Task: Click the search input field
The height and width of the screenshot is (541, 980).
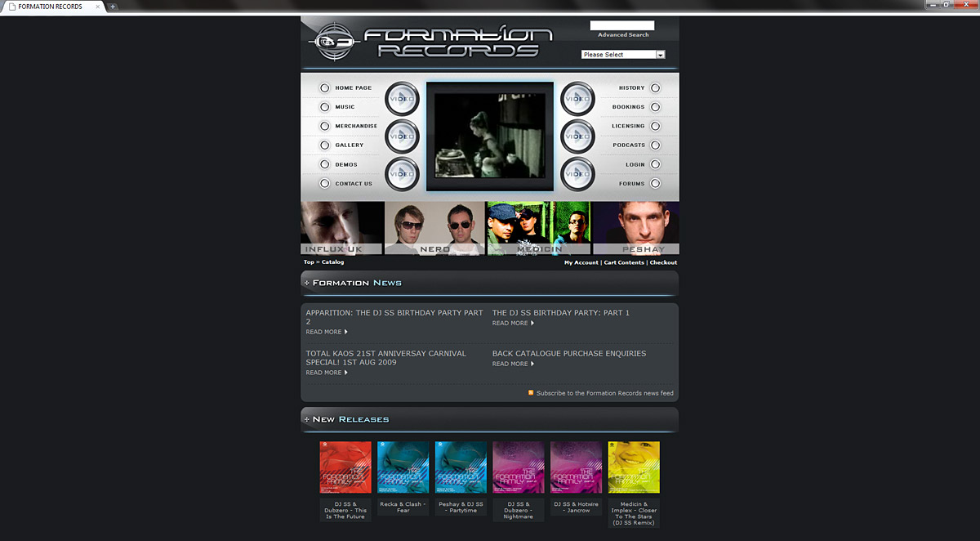Action: point(622,25)
